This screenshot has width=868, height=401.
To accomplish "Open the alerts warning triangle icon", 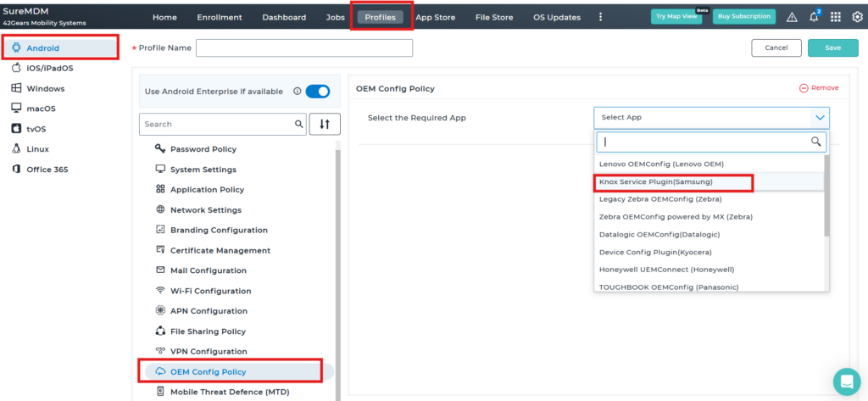I will pyautogui.click(x=792, y=17).
